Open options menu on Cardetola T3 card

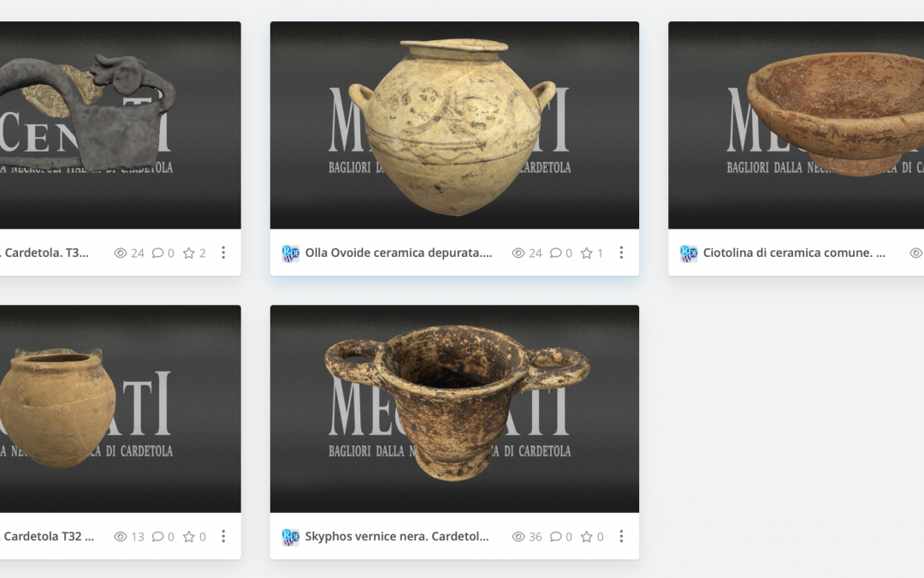click(223, 253)
